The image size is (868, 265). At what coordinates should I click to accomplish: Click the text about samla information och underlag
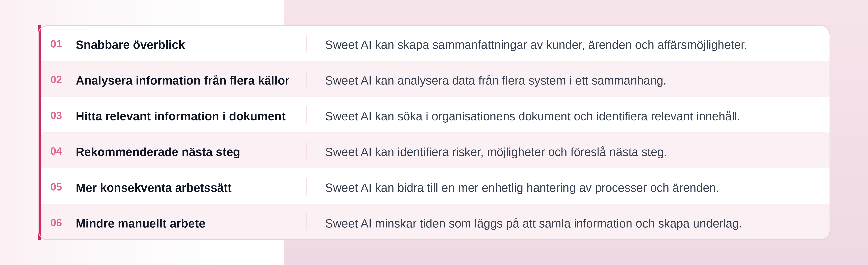[533, 224]
